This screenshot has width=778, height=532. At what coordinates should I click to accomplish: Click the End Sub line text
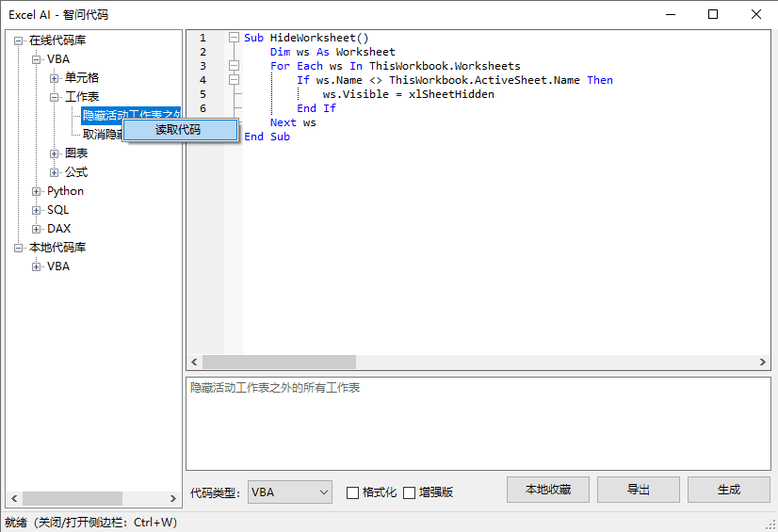(x=267, y=137)
